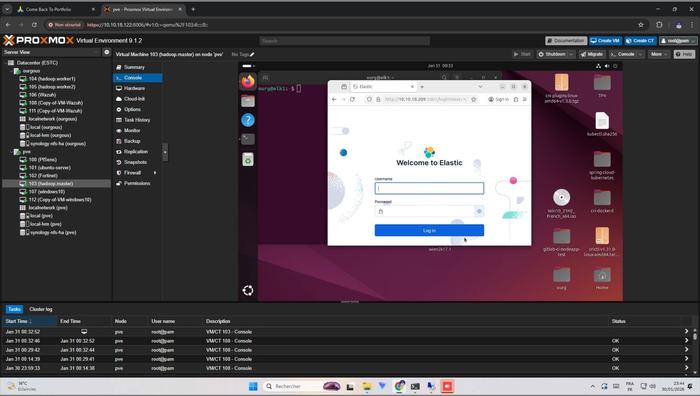The width and height of the screenshot is (700, 396).
Task: Open the Documentation button
Action: pos(566,41)
